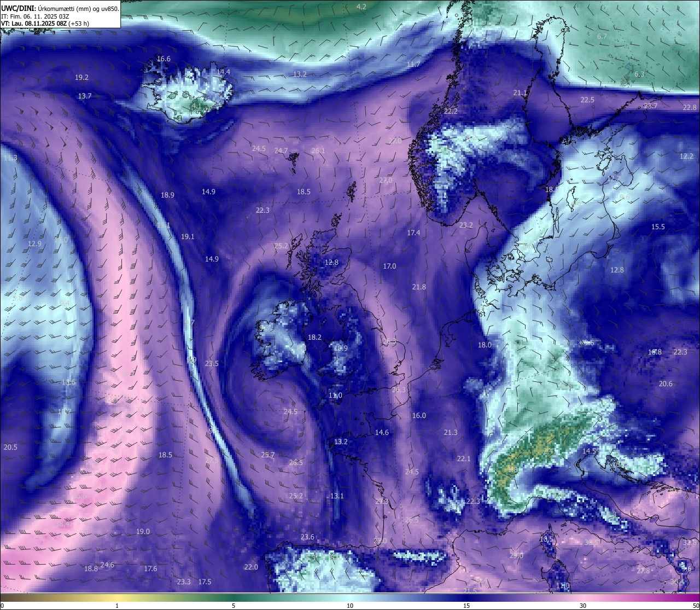Click the 19.0 map value
The height and width of the screenshot is (610, 700).
click(x=143, y=531)
